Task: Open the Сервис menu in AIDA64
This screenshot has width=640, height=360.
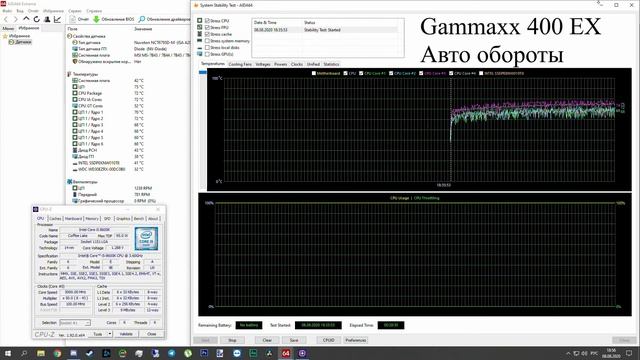Action: pos(75,11)
